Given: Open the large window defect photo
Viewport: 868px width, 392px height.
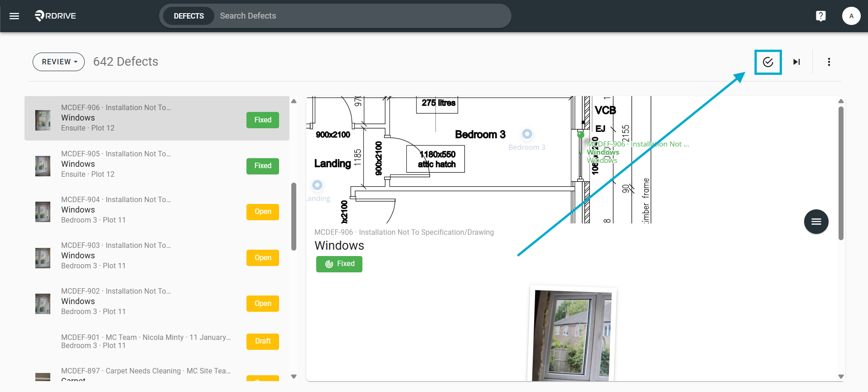Looking at the screenshot, I should (572, 334).
